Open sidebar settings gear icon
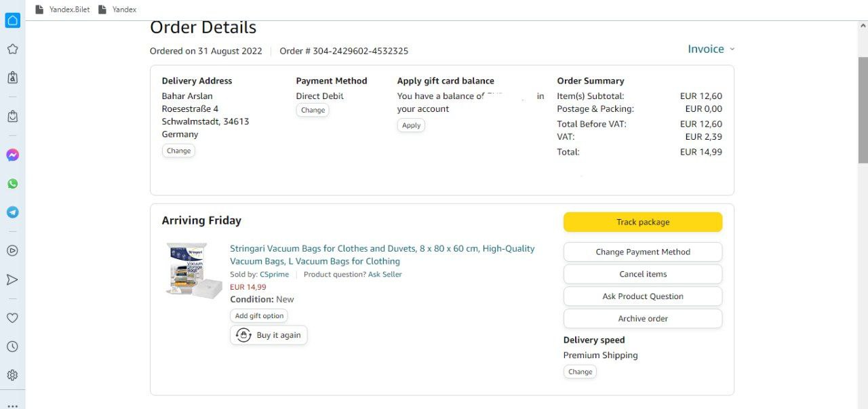Screen dimensions: 868x409 (12, 375)
